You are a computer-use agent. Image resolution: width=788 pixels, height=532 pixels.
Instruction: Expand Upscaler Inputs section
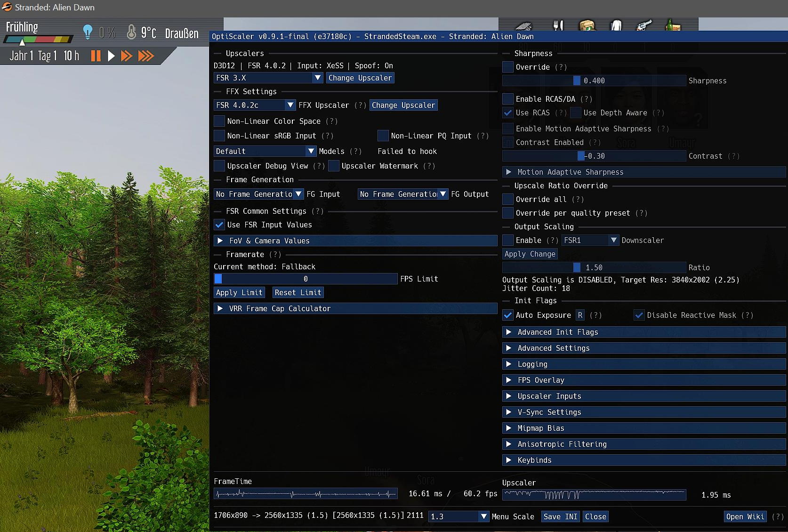(x=644, y=396)
